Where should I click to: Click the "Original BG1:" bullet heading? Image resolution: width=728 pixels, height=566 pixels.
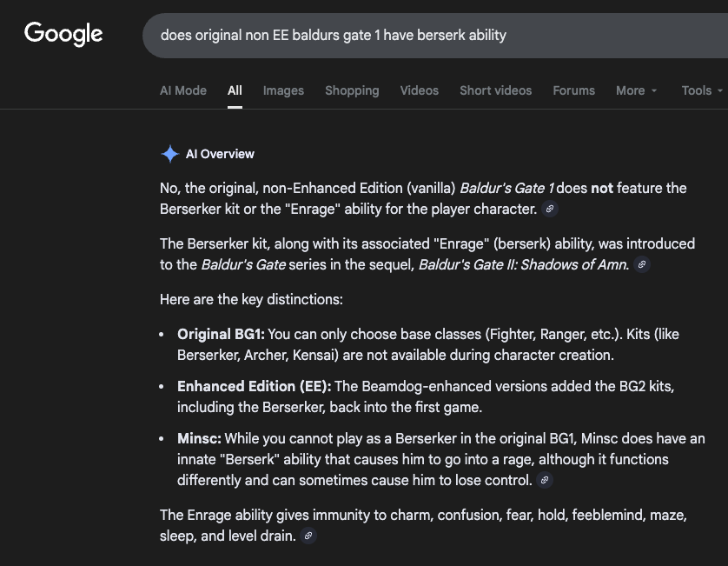(222, 334)
